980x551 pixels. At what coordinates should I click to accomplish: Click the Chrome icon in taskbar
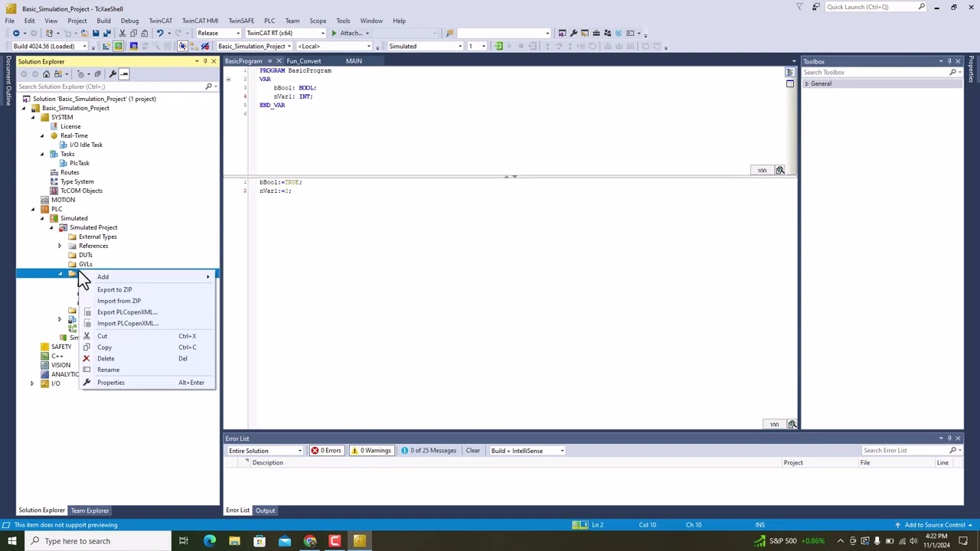pyautogui.click(x=310, y=541)
